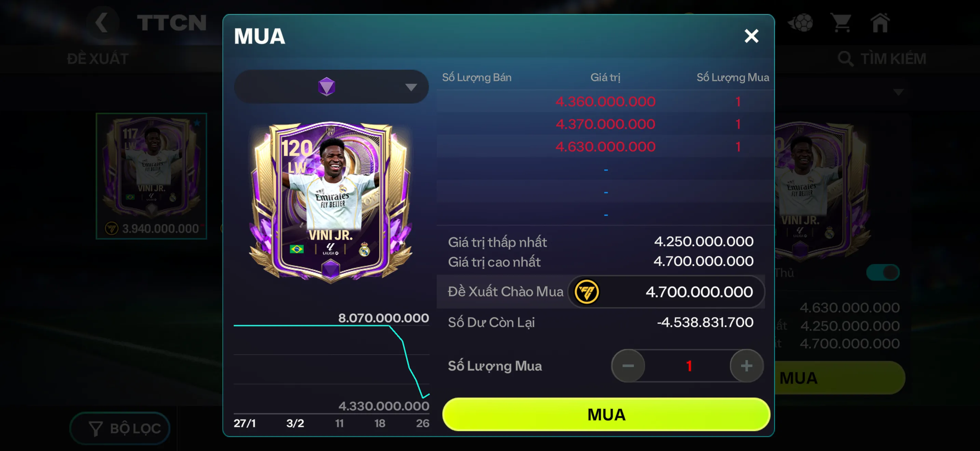Close the MUA purchase dialog
This screenshot has height=451, width=980.
[751, 36]
